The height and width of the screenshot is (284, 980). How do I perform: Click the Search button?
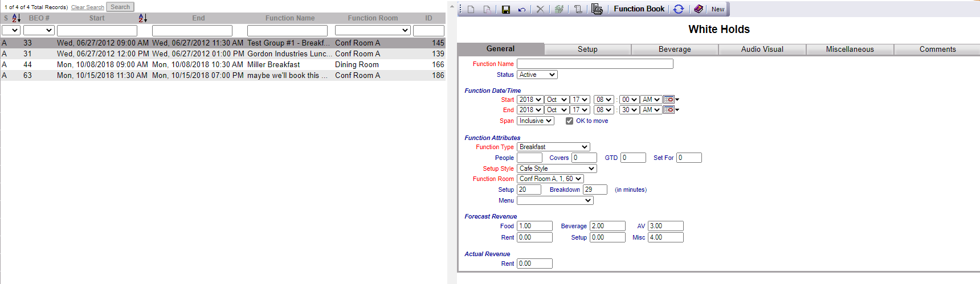(x=120, y=7)
